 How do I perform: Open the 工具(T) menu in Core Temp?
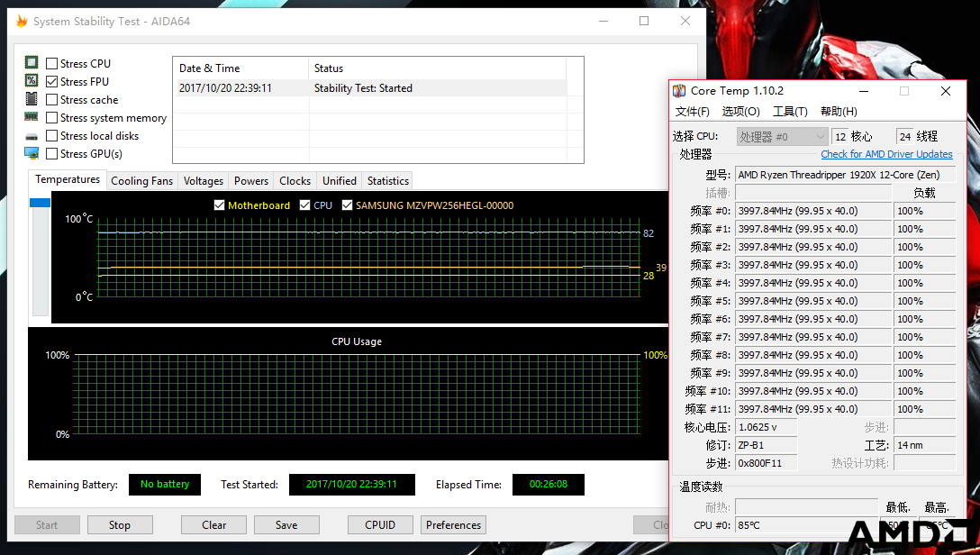790,111
